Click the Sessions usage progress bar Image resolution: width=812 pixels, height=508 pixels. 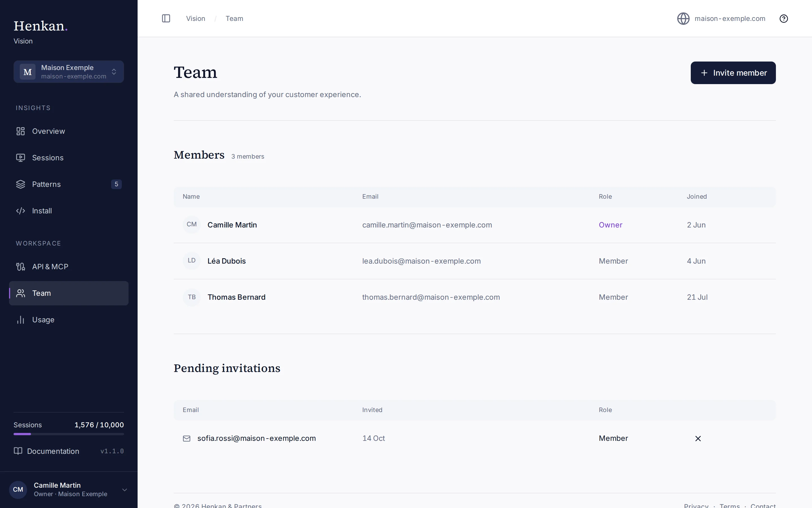tap(69, 434)
